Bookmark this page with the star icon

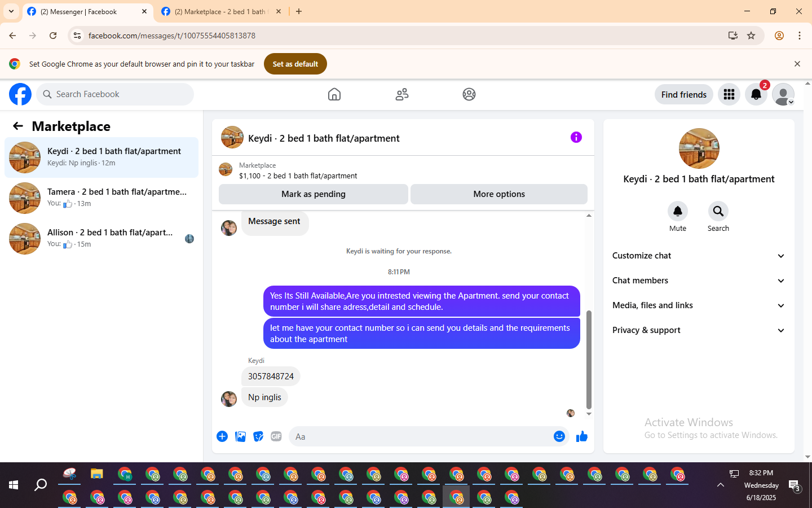click(751, 36)
